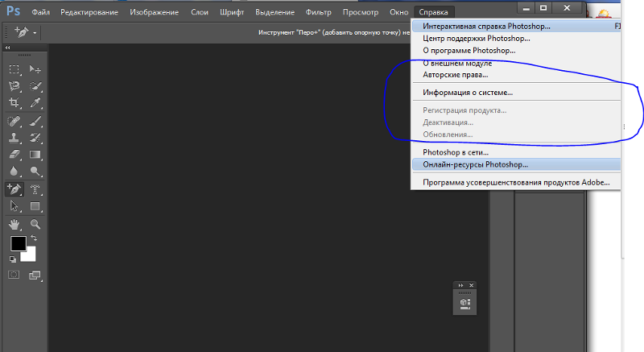Open the Просмотр menu
This screenshot has width=644, height=352.
coord(360,12)
